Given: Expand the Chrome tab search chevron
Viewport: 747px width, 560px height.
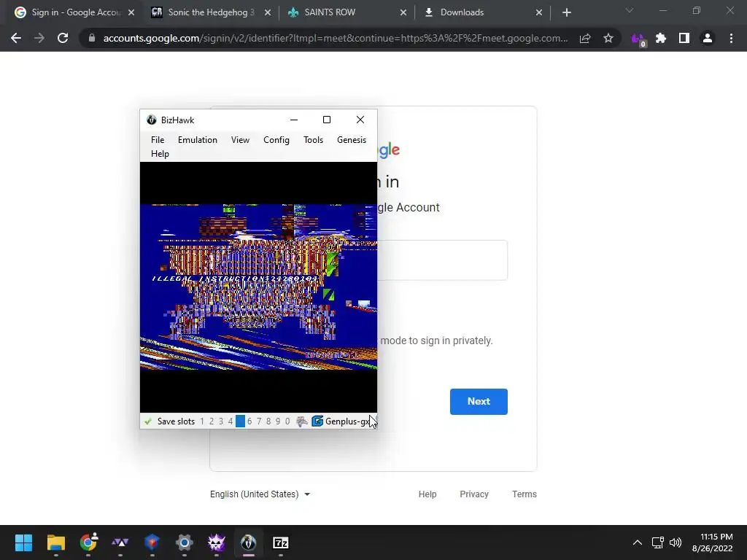Looking at the screenshot, I should (x=630, y=10).
